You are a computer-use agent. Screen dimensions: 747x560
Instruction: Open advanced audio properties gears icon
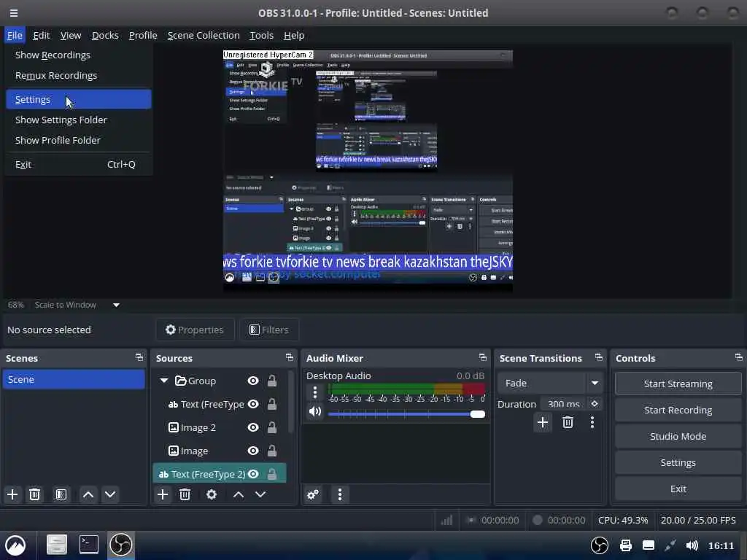[313, 494]
